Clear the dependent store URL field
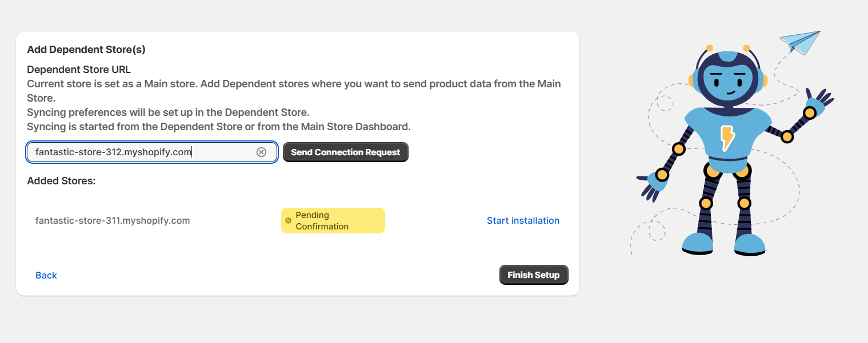The width and height of the screenshot is (868, 343). [x=261, y=152]
